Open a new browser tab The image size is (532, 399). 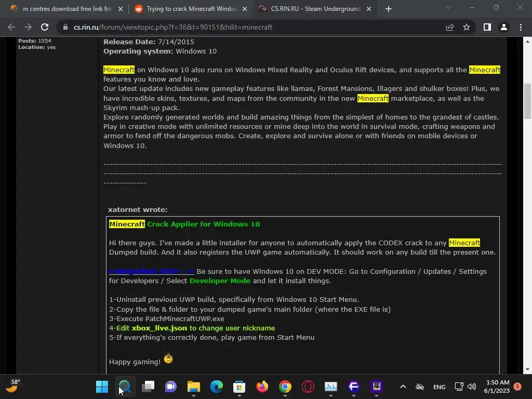[389, 9]
